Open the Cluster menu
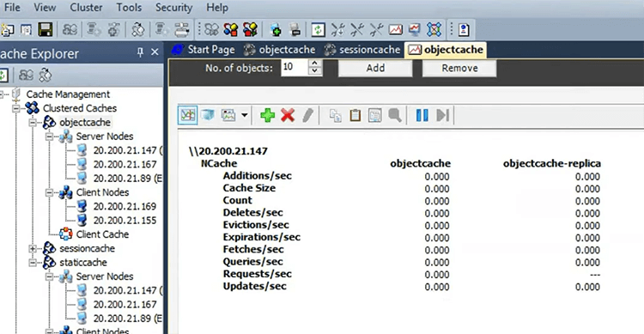Screen dimensions: 644x334 tap(86, 8)
